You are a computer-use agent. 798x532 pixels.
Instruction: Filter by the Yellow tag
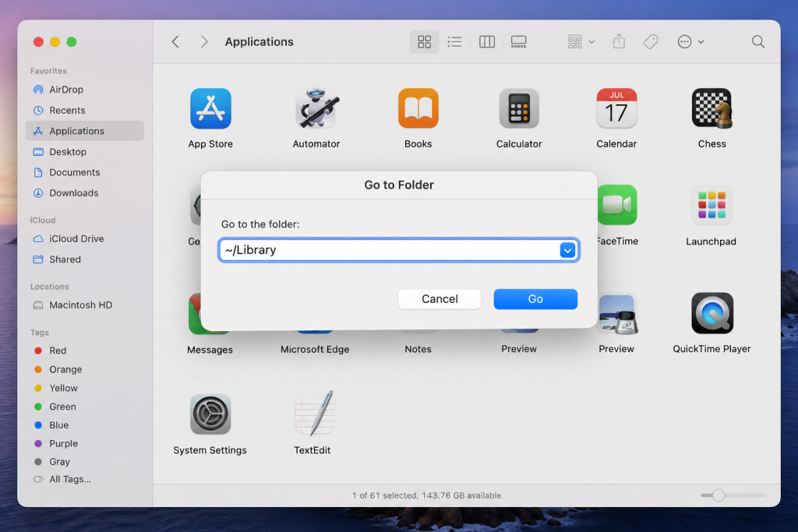click(x=84, y=388)
